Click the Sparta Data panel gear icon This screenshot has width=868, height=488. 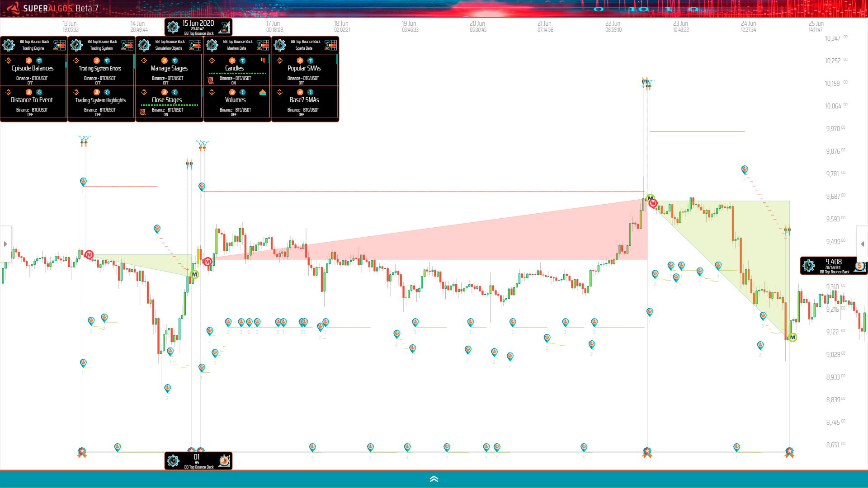[x=280, y=45]
